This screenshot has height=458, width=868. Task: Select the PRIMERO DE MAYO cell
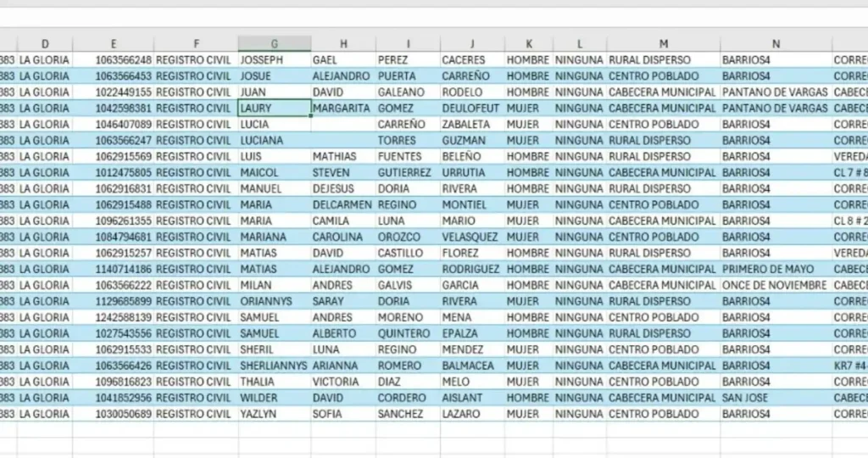click(x=776, y=269)
